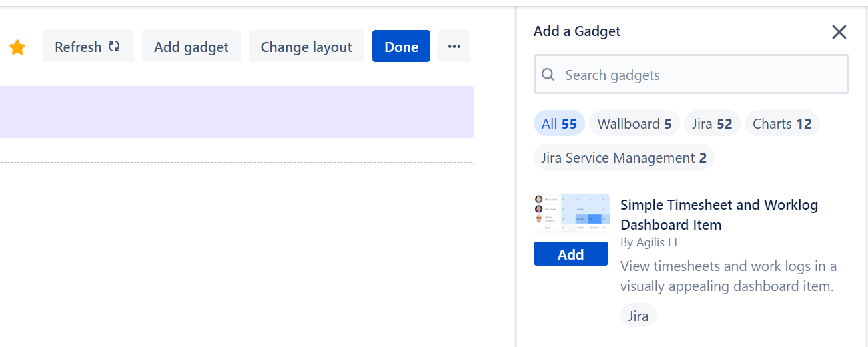The height and width of the screenshot is (347, 868).
Task: Open Simple Timesheet and Worklog Dashboard Item title
Action: pyautogui.click(x=719, y=214)
